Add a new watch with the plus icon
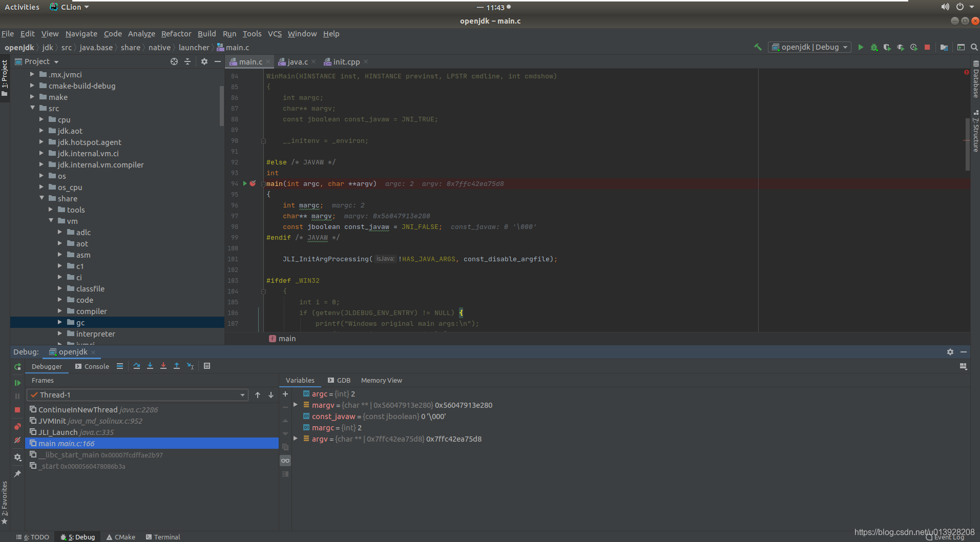Viewport: 980px width, 542px height. tap(285, 394)
